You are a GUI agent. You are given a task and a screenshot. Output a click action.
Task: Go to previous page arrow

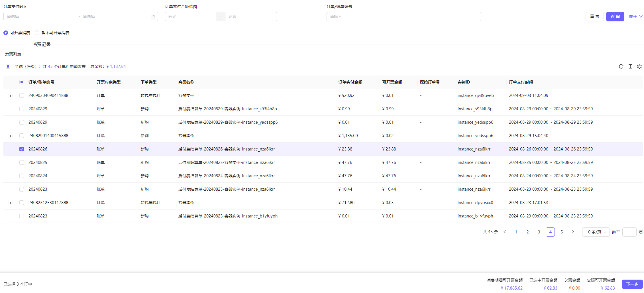[x=505, y=232]
